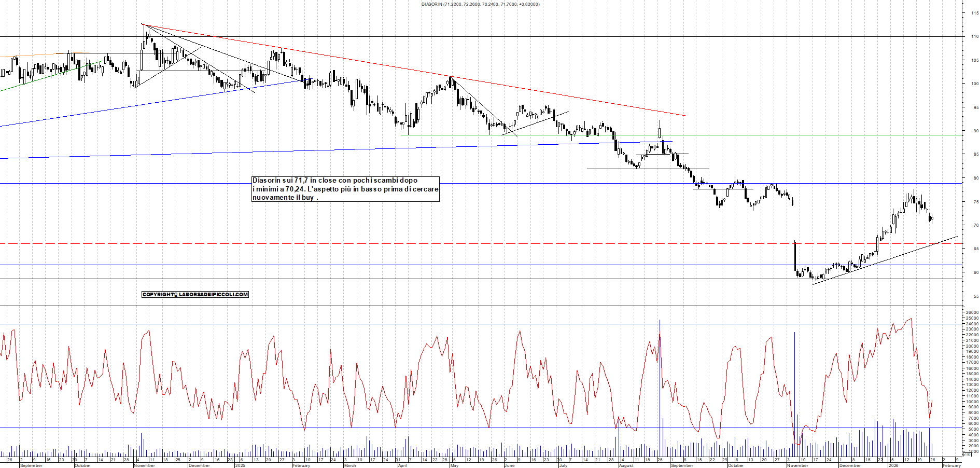Select the March label on time axis
Screen dimensions: 980x468
pos(350,465)
